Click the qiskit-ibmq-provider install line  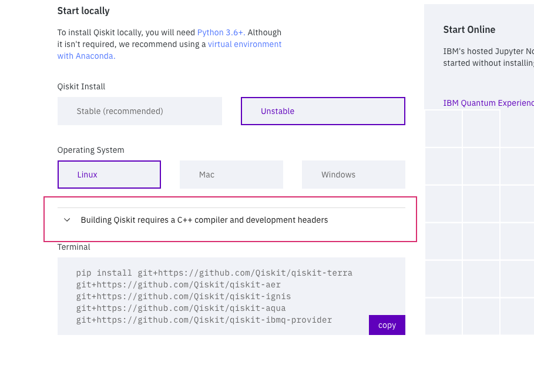tap(203, 320)
